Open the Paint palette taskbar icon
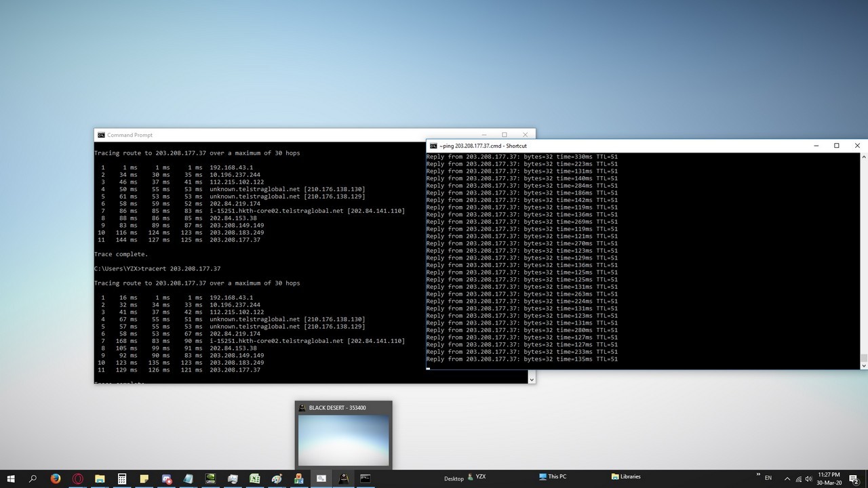The height and width of the screenshot is (488, 868). (x=277, y=479)
